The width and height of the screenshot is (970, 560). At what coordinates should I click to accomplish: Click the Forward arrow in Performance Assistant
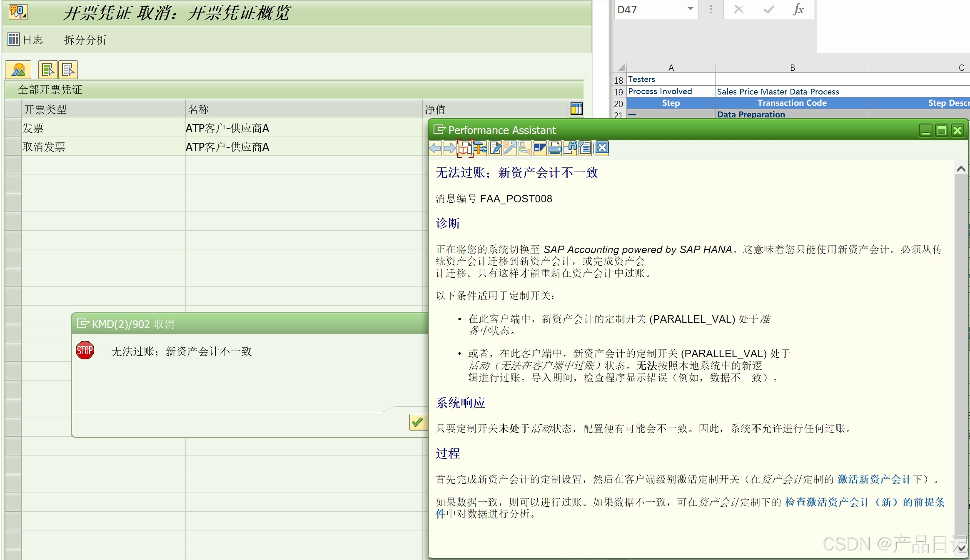[450, 148]
